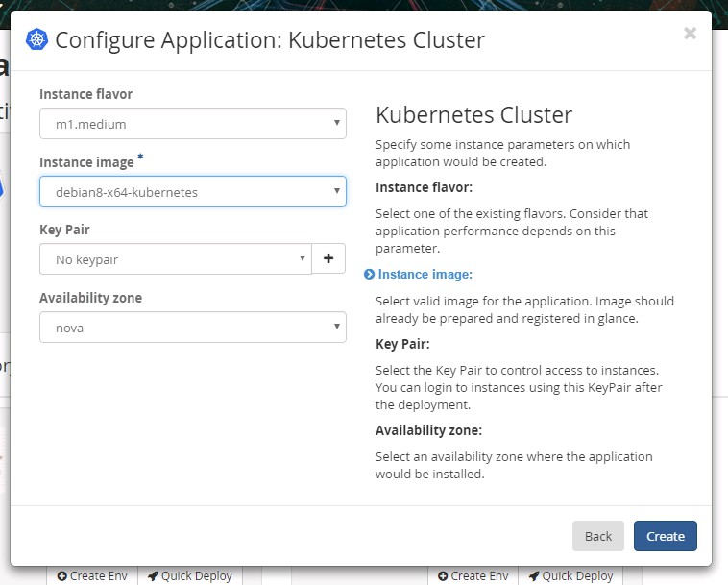Click the Instance image help heading

425,275
